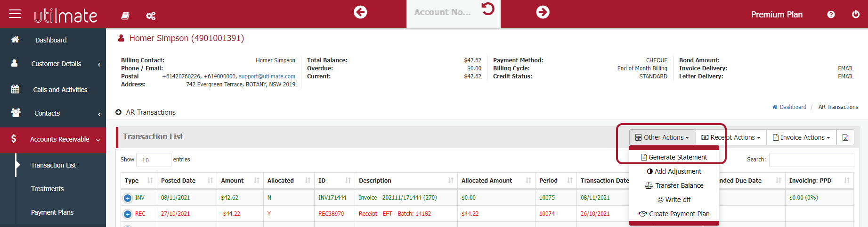Viewport: 868px width, 227px height.
Task: Click the Customer Details person icon
Action: tap(15, 63)
